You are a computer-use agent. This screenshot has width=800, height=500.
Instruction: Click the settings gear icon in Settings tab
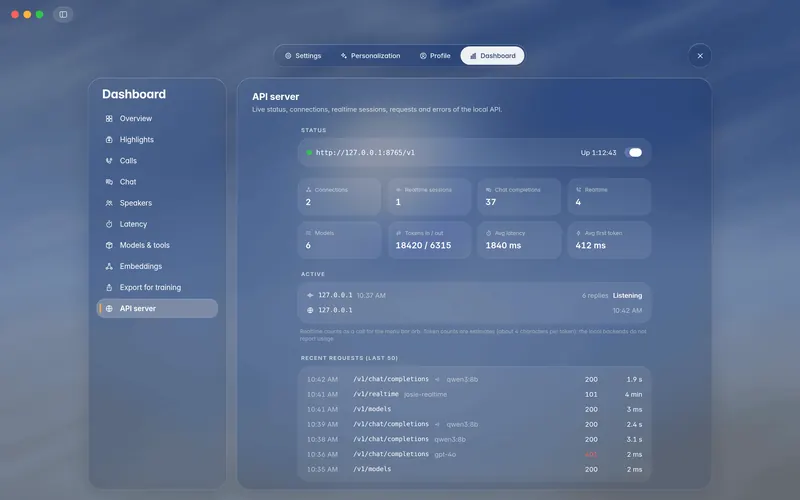pos(288,56)
